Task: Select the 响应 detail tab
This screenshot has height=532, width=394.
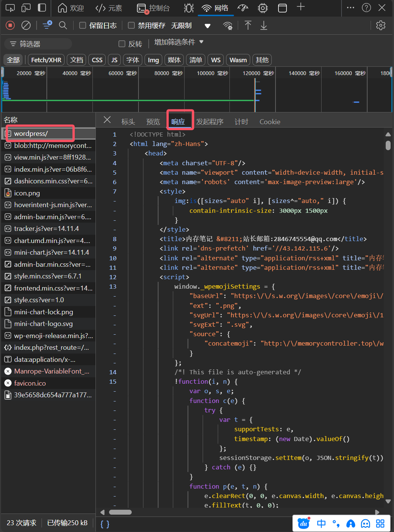Action: [x=178, y=122]
